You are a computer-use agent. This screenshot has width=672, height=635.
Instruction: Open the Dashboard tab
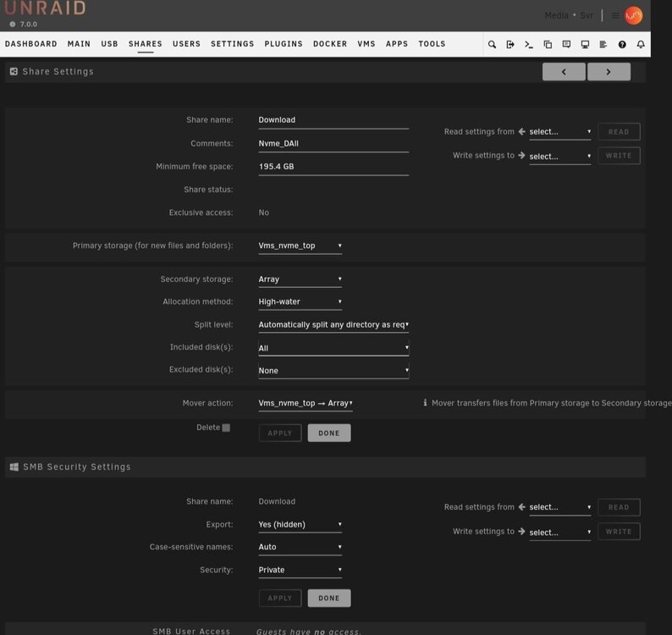[x=30, y=44]
